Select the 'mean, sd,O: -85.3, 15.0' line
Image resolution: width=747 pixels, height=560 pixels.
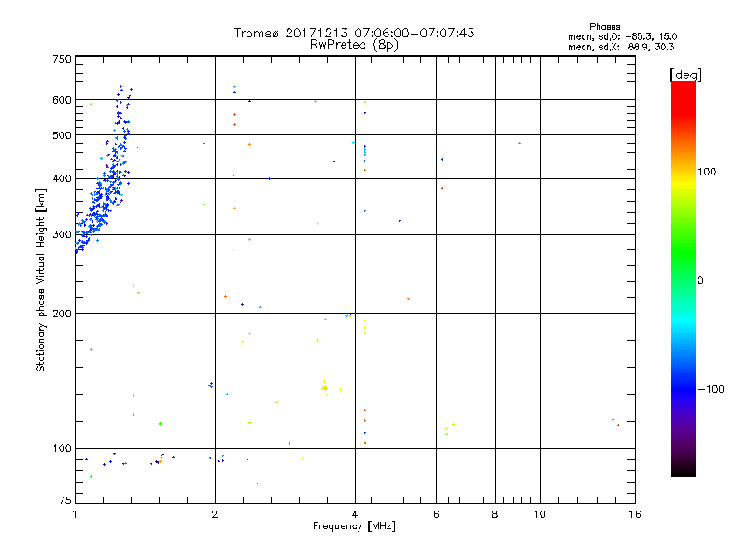622,36
